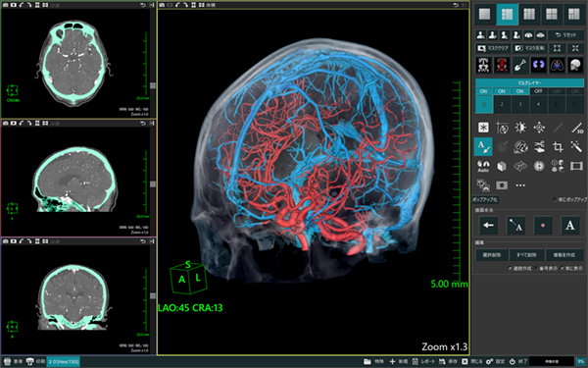Click the film-frame rectangle icon
The height and width of the screenshot is (368, 588).
[x=576, y=166]
